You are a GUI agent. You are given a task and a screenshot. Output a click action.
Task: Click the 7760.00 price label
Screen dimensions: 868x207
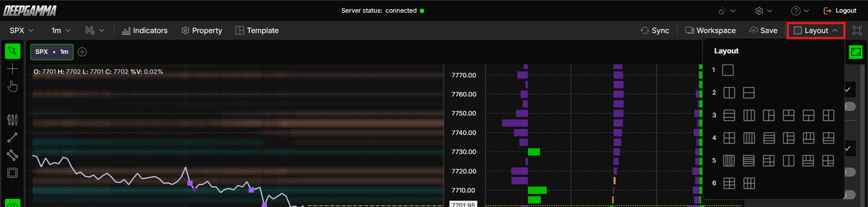pyautogui.click(x=464, y=94)
